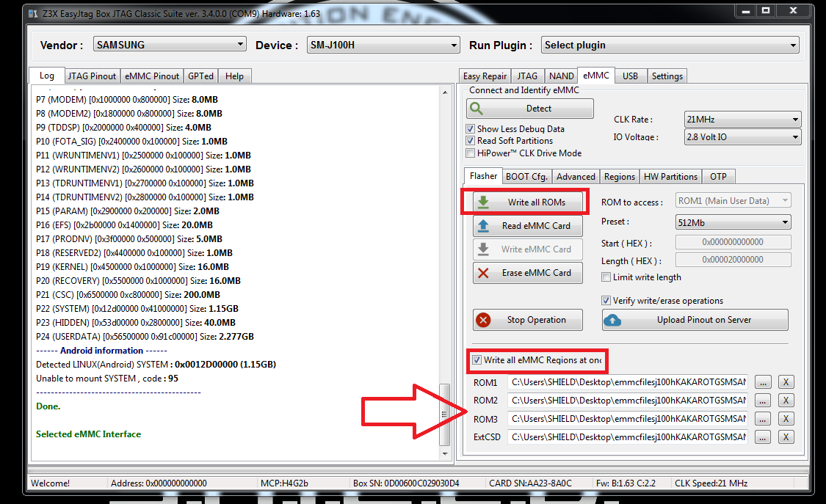Click Upload Pinout on Server button
This screenshot has height=504, width=826.
[x=695, y=320]
